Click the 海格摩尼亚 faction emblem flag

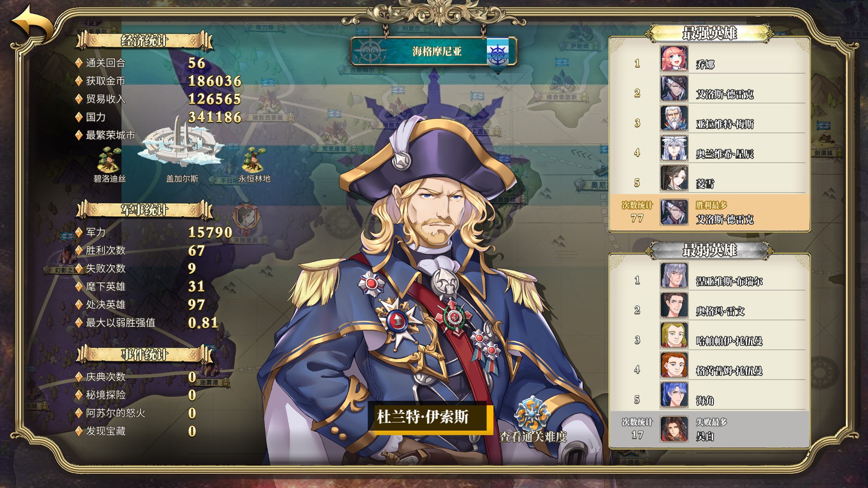click(x=497, y=53)
